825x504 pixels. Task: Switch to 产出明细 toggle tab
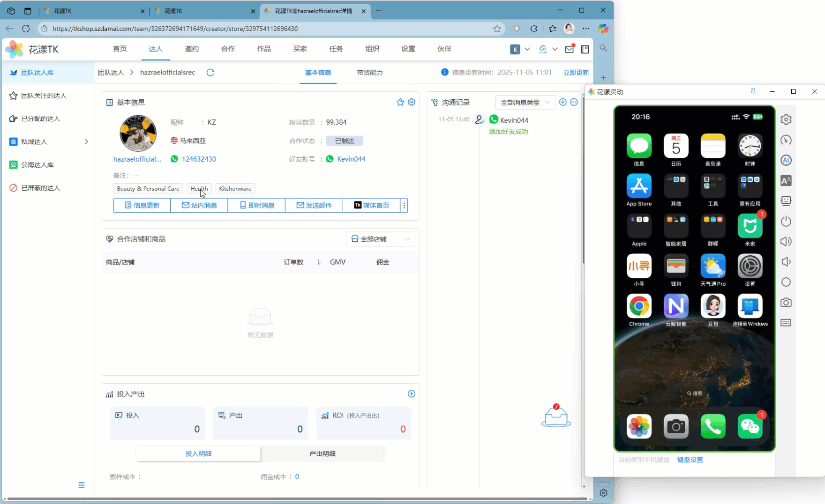click(x=322, y=453)
